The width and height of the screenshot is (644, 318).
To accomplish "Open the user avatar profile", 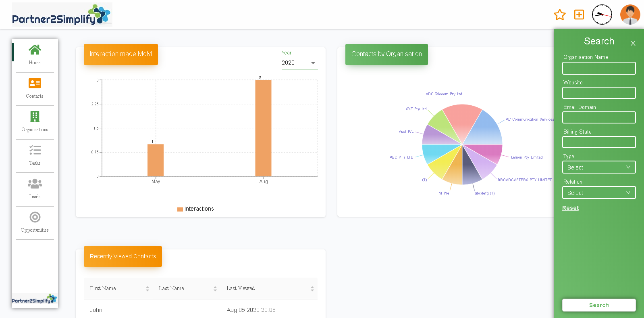I will click(x=630, y=15).
